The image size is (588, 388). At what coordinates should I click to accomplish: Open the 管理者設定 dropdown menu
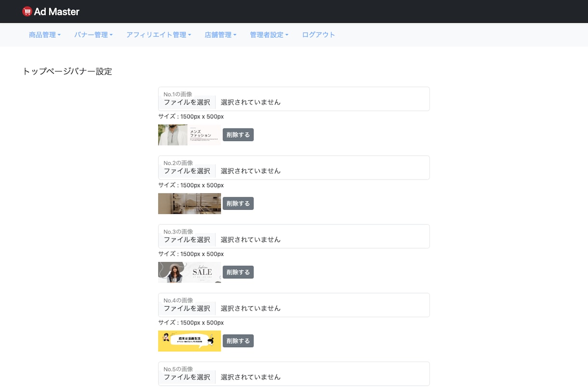pos(269,35)
